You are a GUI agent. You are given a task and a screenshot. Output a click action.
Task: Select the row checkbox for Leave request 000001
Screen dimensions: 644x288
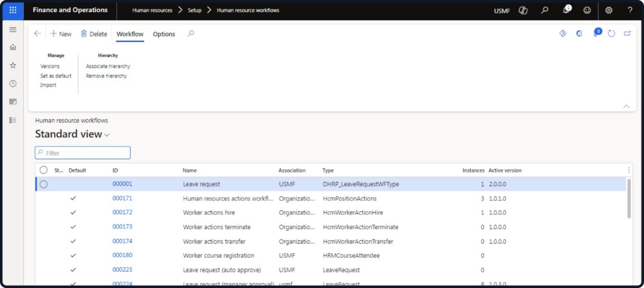43,184
